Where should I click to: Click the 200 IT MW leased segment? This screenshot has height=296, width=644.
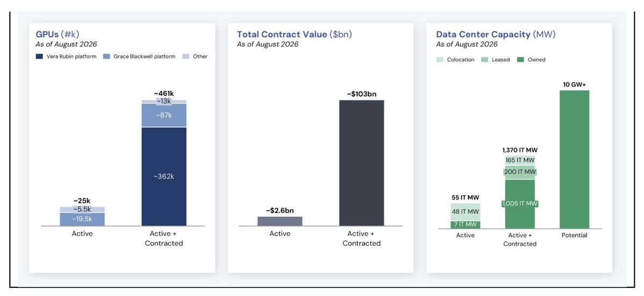[x=520, y=172]
